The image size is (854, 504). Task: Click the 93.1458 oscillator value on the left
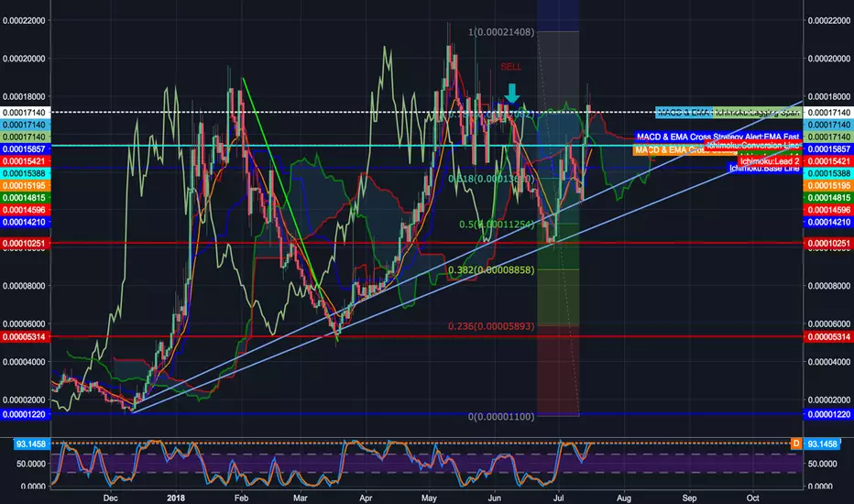pyautogui.click(x=31, y=444)
